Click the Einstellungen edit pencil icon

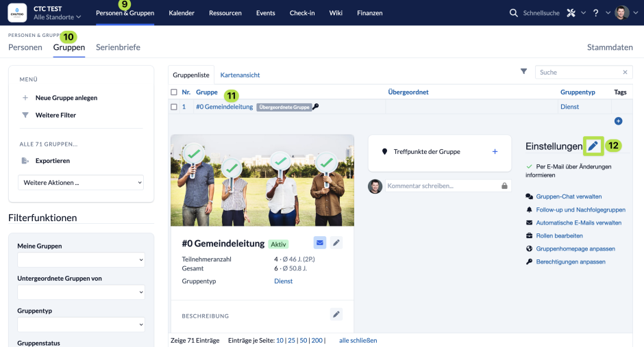593,146
